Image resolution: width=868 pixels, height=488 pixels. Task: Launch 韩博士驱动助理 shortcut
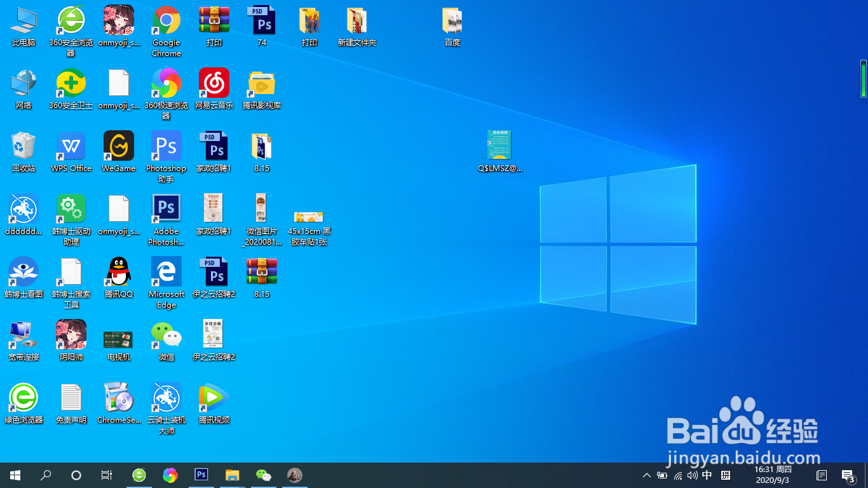coord(71,220)
